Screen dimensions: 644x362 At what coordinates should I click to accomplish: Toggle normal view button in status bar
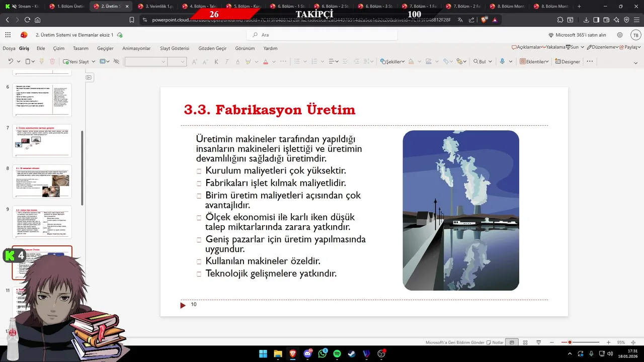coord(512,342)
